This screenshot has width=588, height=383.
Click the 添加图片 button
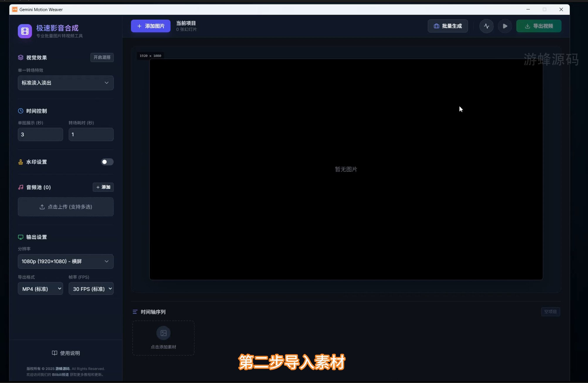(151, 26)
